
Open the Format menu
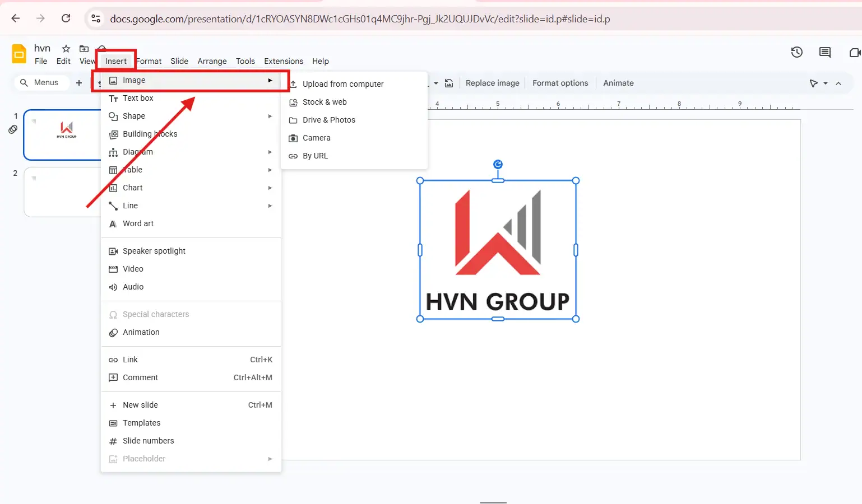coord(149,61)
